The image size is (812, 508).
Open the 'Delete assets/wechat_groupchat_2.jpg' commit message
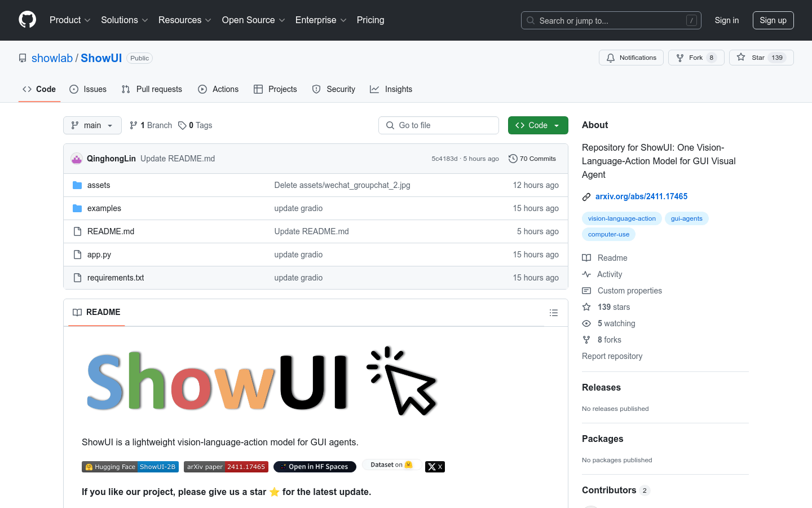point(342,185)
